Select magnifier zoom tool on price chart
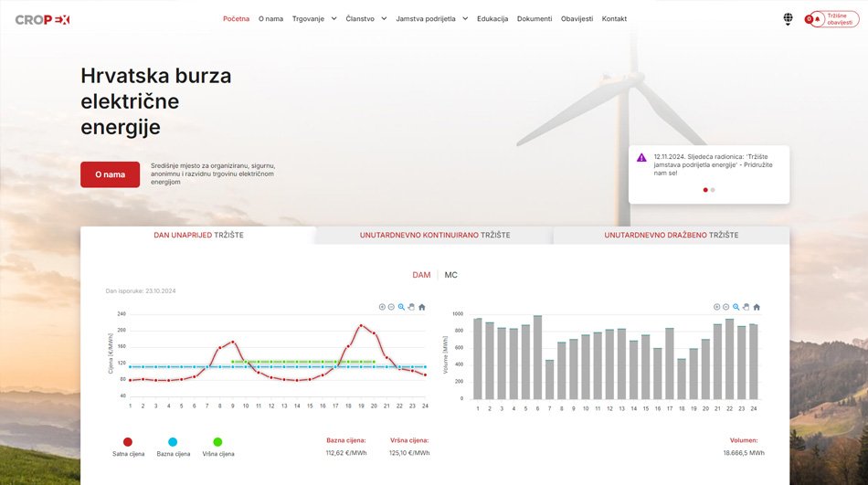The height and width of the screenshot is (485, 868). click(401, 307)
